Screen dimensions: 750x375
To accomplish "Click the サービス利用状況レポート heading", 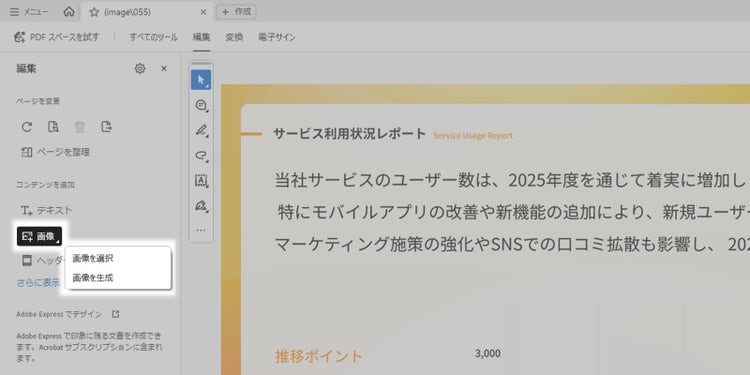I will coord(349,134).
